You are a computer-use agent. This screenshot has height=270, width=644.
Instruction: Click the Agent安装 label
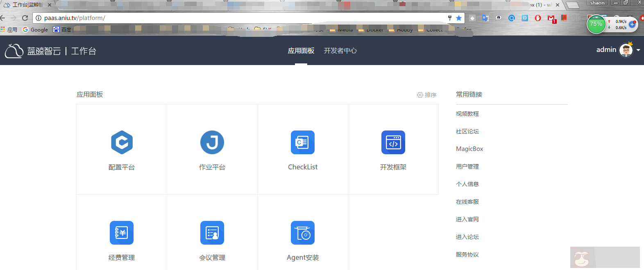[x=303, y=258]
